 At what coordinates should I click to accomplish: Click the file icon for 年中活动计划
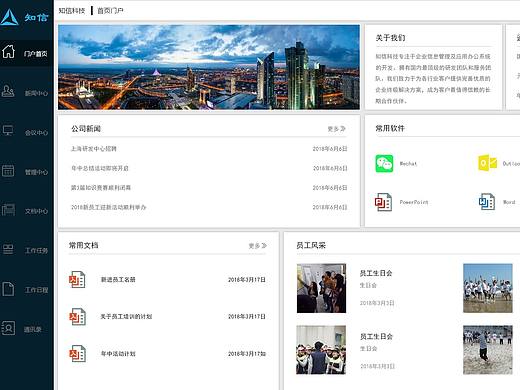[77, 353]
